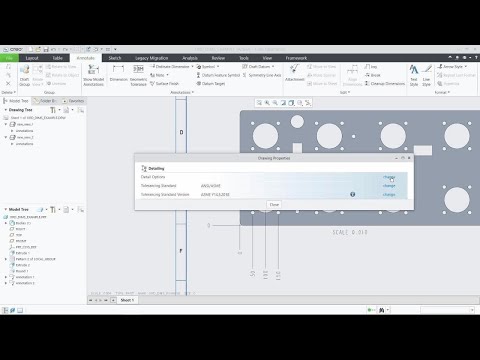Open the Review ribbon tab
The width and height of the screenshot is (480, 360).
click(218, 58)
